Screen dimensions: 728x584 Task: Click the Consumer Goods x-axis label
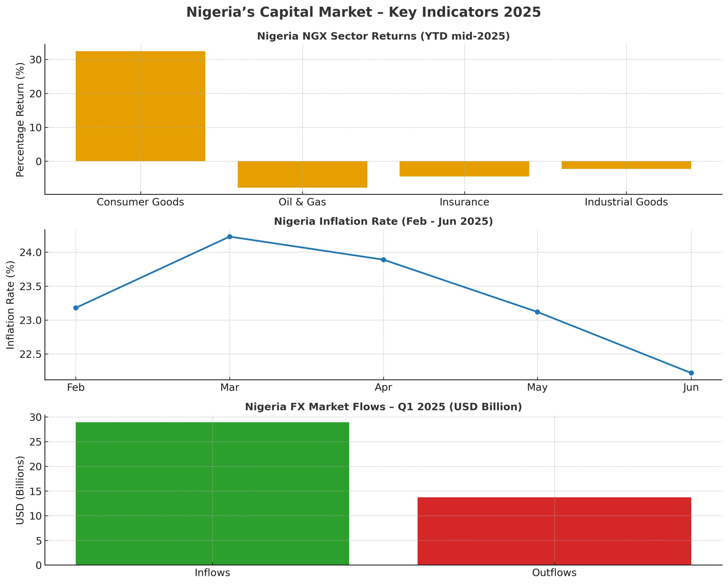140,202
